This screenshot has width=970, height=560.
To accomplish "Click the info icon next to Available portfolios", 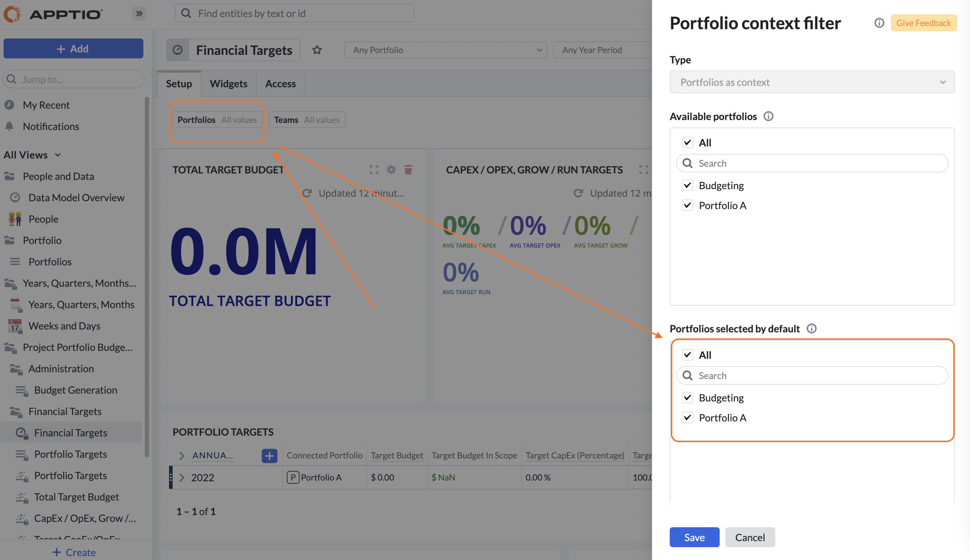I will [769, 116].
